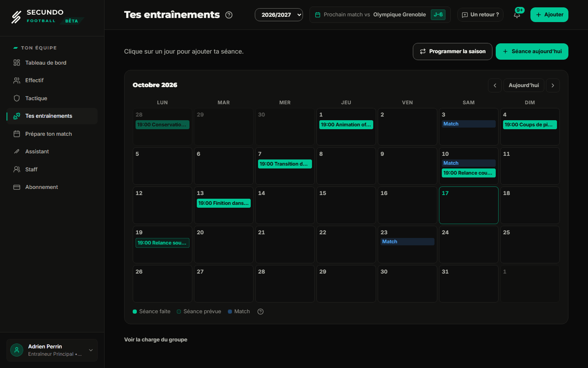This screenshot has height=368, width=588.
Task: Click the Prépare ton match calendar icon
Action: [x=17, y=134]
